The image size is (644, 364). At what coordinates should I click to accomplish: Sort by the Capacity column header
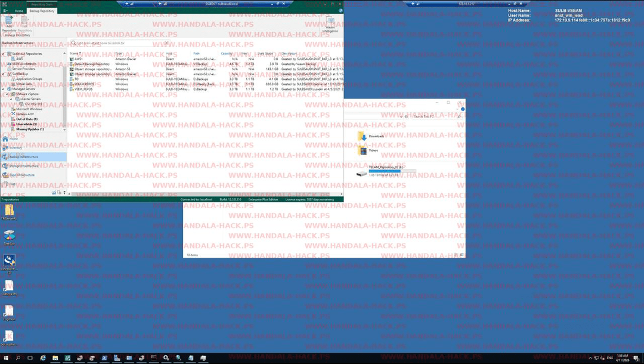coord(227,54)
